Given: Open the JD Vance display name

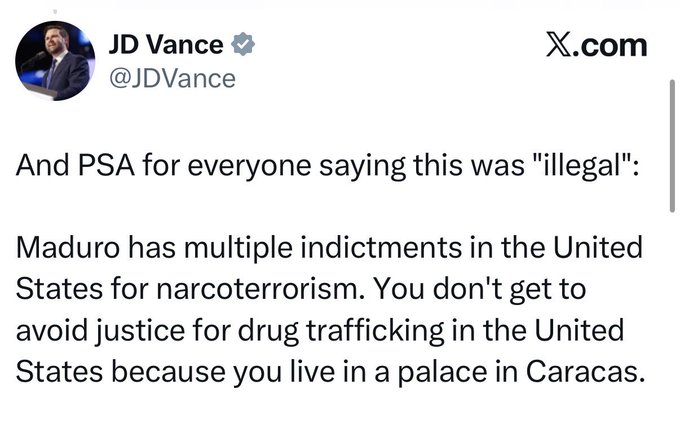Looking at the screenshot, I should [x=166, y=46].
